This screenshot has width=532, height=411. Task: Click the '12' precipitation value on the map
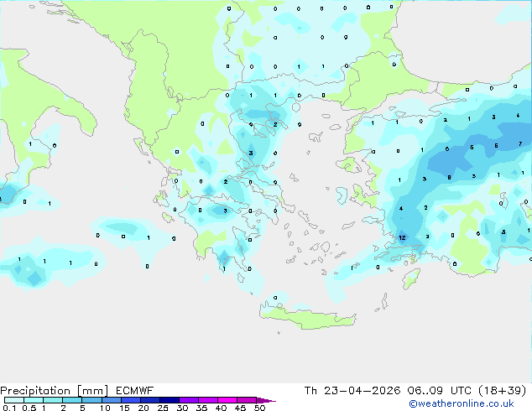pyautogui.click(x=402, y=237)
